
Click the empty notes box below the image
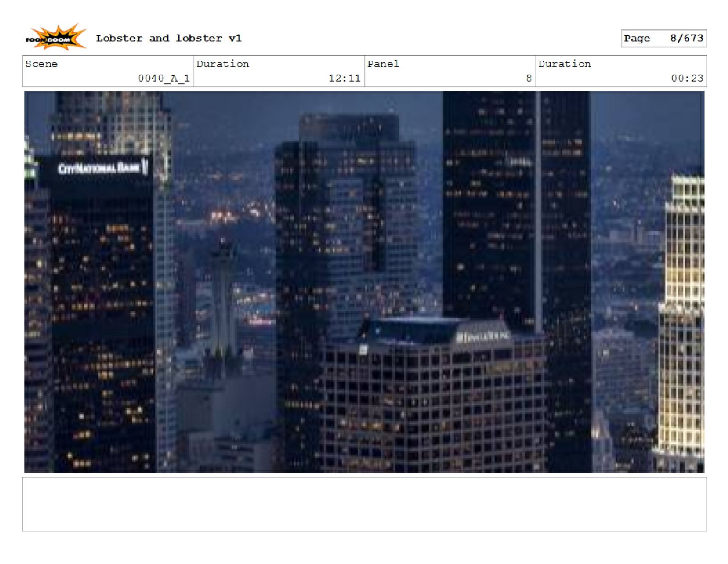[364, 504]
